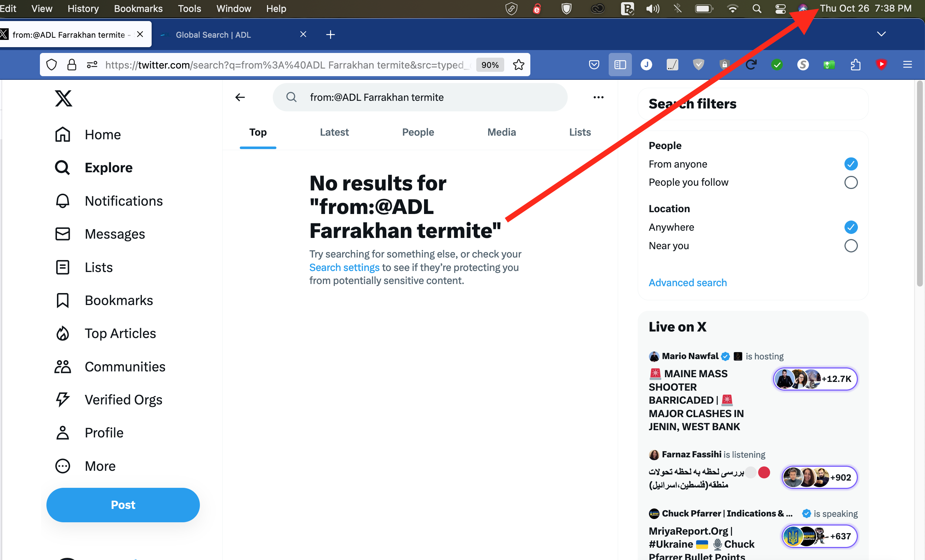Viewport: 925px width, 560px height.
Task: Select the 'People you follow' radio button
Action: (x=851, y=182)
